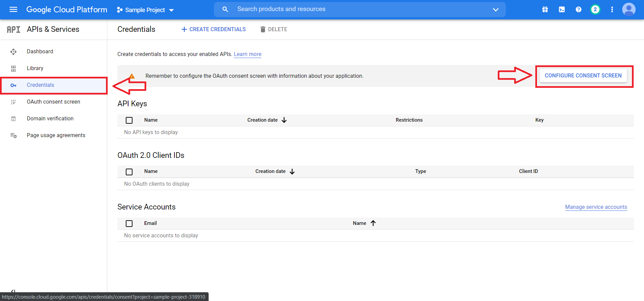Click the Dashboard sidebar icon
This screenshot has width=644, height=301.
point(13,52)
